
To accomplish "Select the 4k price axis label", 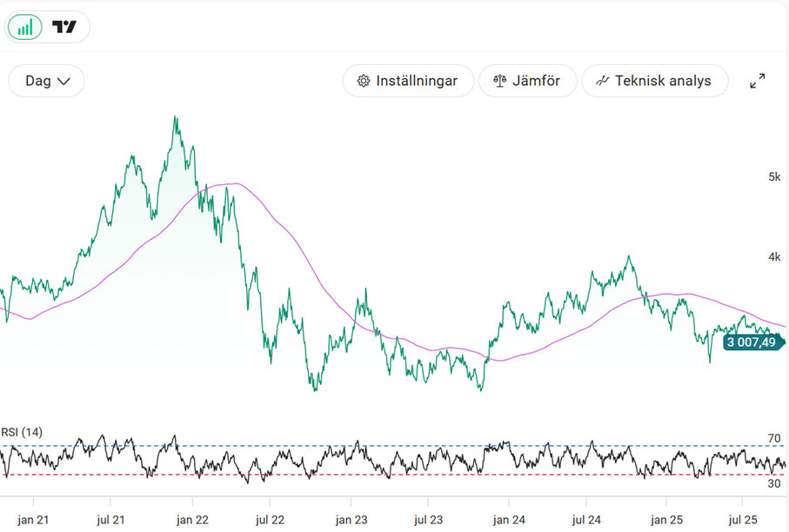I will pos(774,257).
